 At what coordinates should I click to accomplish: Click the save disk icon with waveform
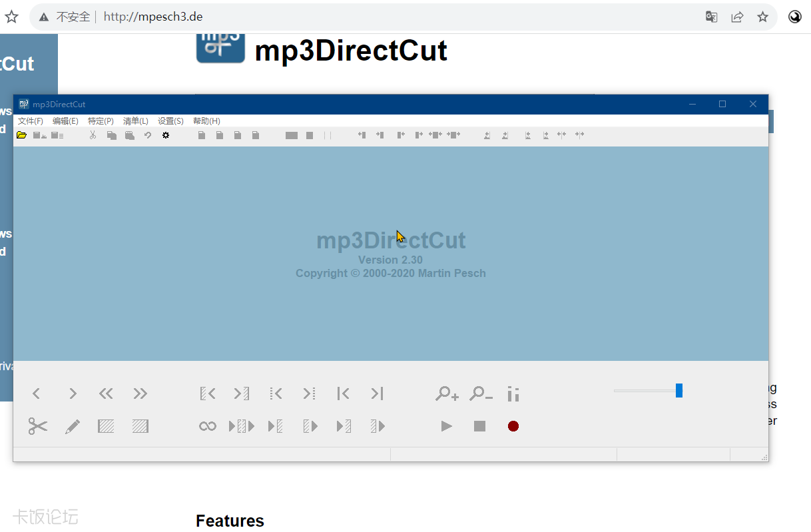40,135
